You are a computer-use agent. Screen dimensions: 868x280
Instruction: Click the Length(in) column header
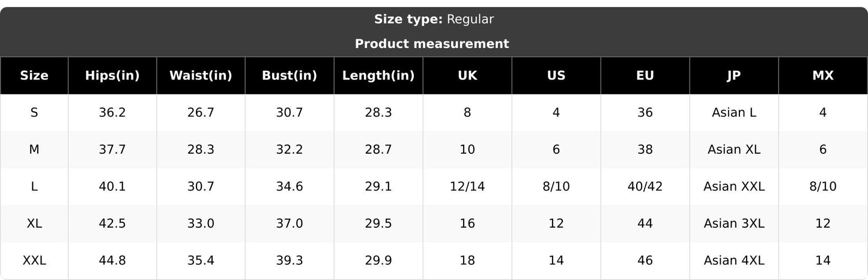tap(378, 76)
